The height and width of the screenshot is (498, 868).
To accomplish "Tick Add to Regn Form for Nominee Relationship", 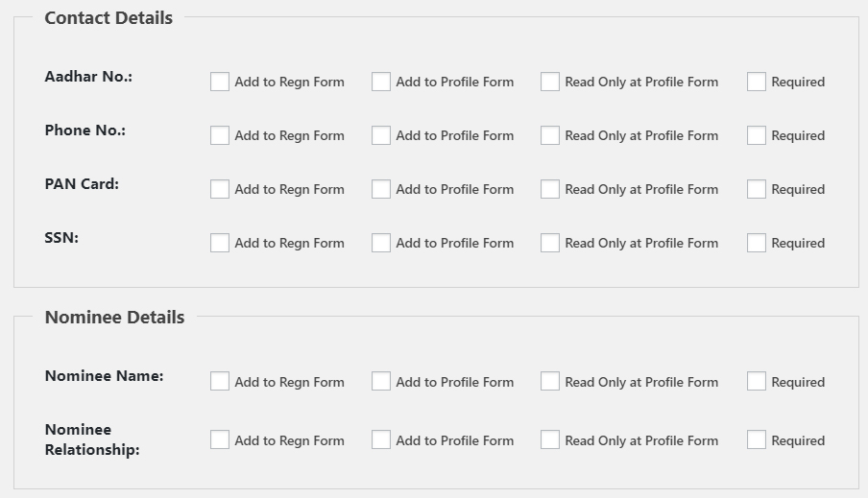I will pyautogui.click(x=220, y=439).
